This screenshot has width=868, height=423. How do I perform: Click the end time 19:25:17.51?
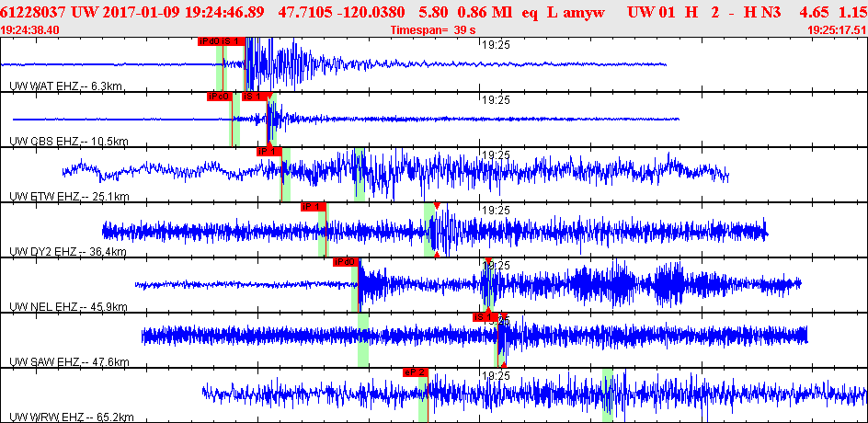coord(837,30)
